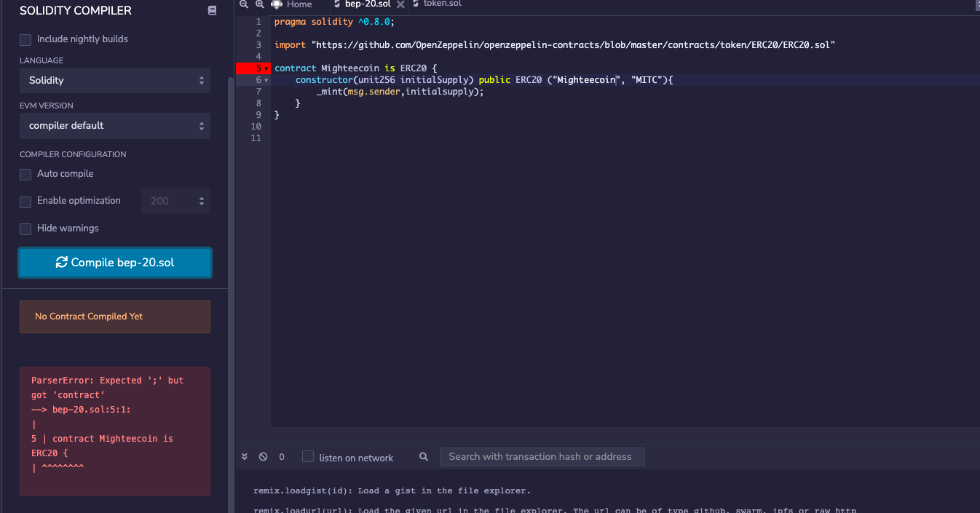The height and width of the screenshot is (513, 980).
Task: Collapse the terminal with double-chevron icon
Action: (245, 457)
